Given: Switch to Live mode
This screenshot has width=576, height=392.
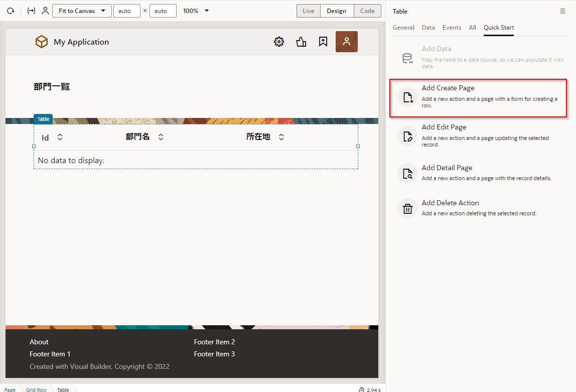Looking at the screenshot, I should [x=308, y=11].
